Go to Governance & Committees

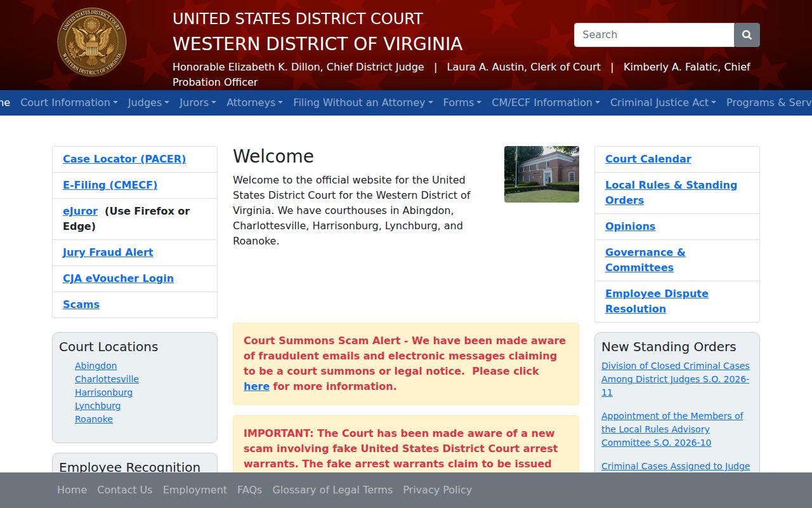click(x=645, y=260)
